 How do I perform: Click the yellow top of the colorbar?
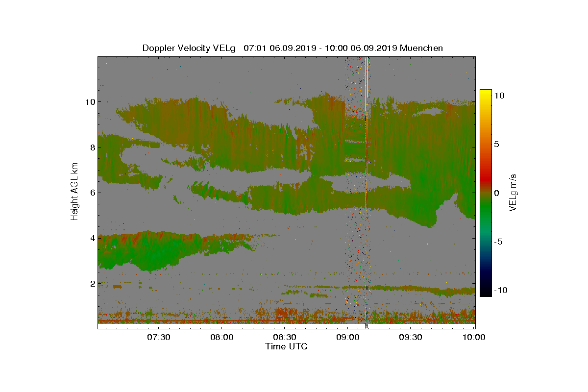pos(486,93)
